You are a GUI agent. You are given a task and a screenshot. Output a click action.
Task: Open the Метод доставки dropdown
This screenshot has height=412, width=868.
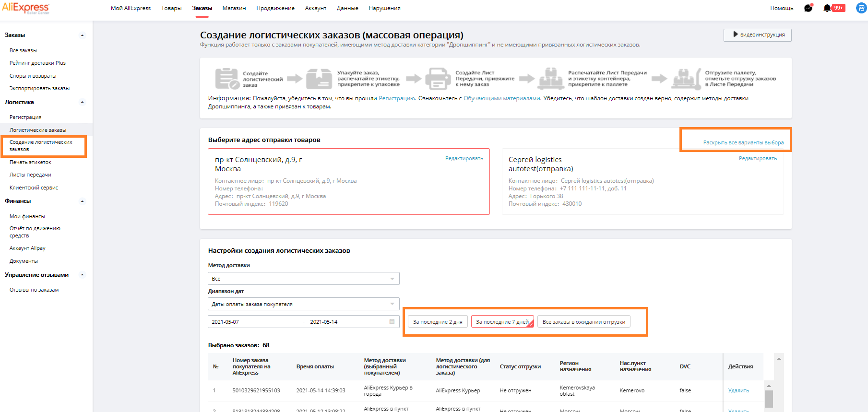click(304, 279)
